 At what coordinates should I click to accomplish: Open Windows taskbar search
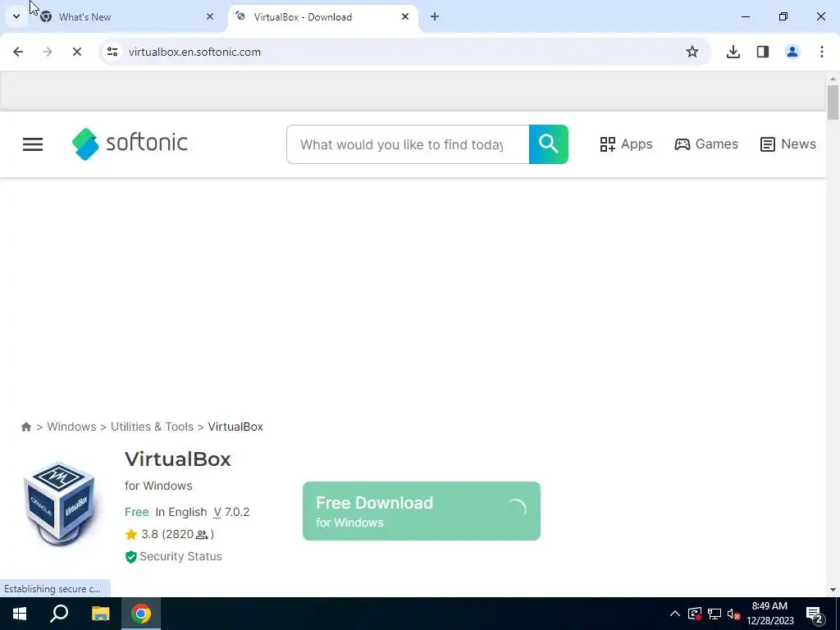pos(59,614)
